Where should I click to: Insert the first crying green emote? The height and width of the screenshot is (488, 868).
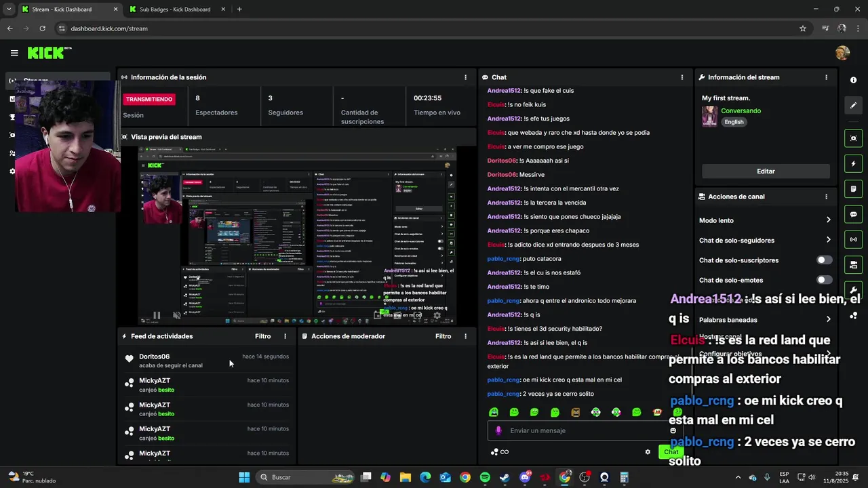pos(494,412)
